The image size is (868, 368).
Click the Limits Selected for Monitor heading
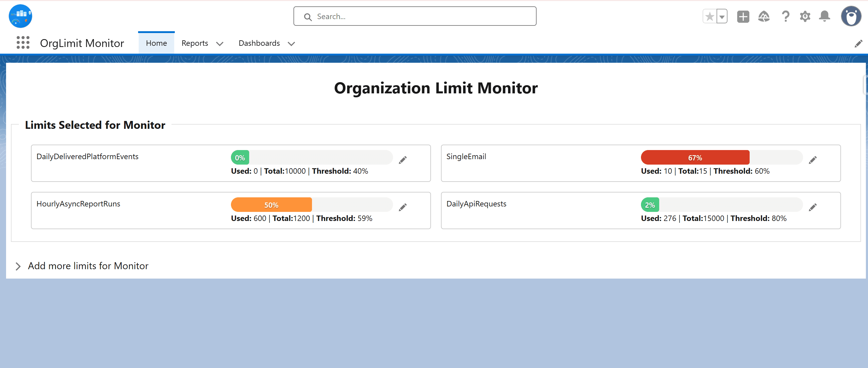pos(95,125)
